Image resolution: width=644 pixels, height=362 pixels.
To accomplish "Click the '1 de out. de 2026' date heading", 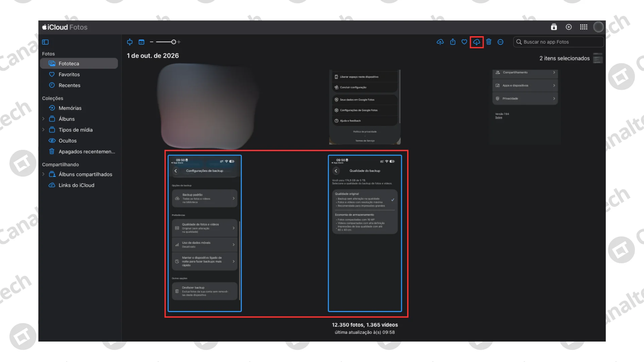I will (x=153, y=56).
